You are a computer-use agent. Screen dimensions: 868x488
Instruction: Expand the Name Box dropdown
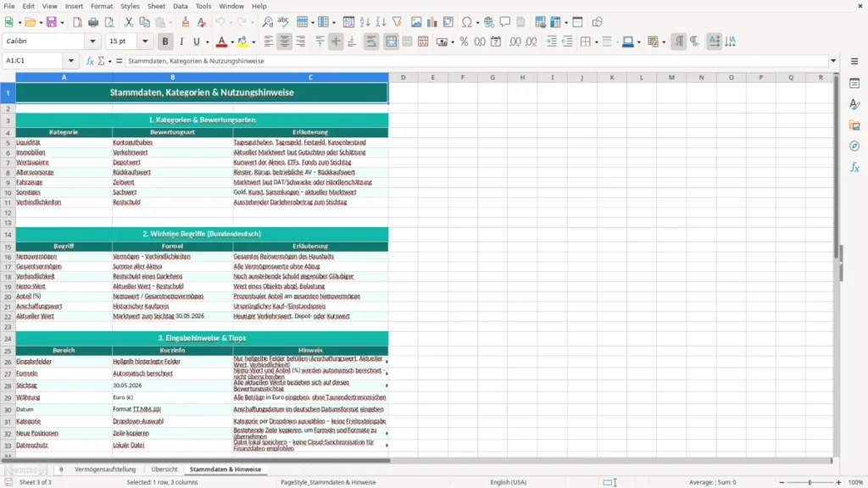tap(71, 61)
